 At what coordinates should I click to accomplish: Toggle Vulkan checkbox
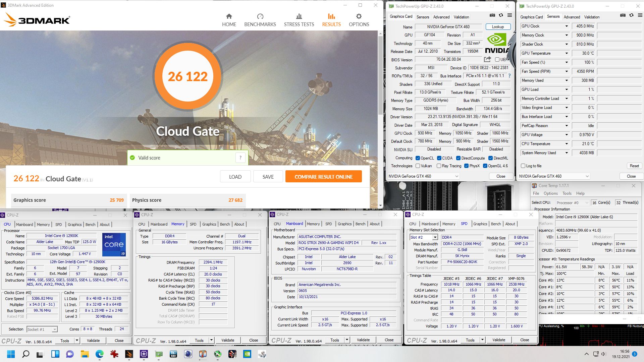(x=418, y=166)
